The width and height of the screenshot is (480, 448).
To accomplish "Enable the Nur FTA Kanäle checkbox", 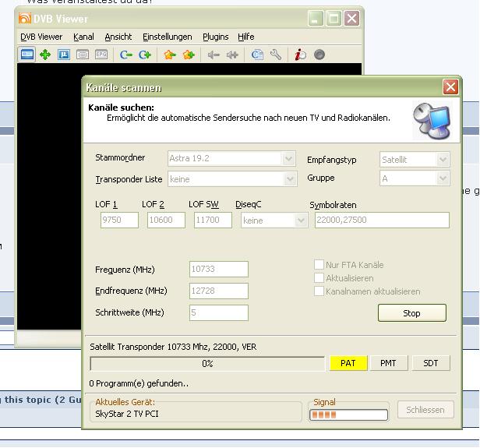I will (319, 265).
